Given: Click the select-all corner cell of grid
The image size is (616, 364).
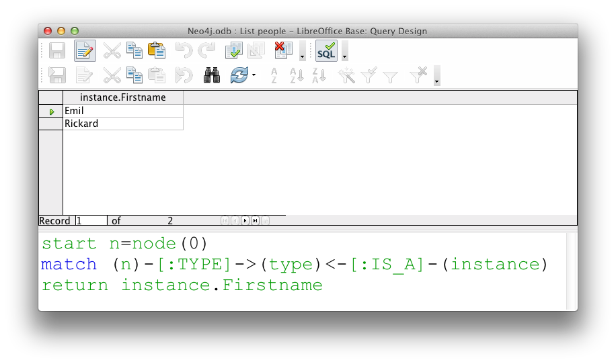Looking at the screenshot, I should [50, 97].
